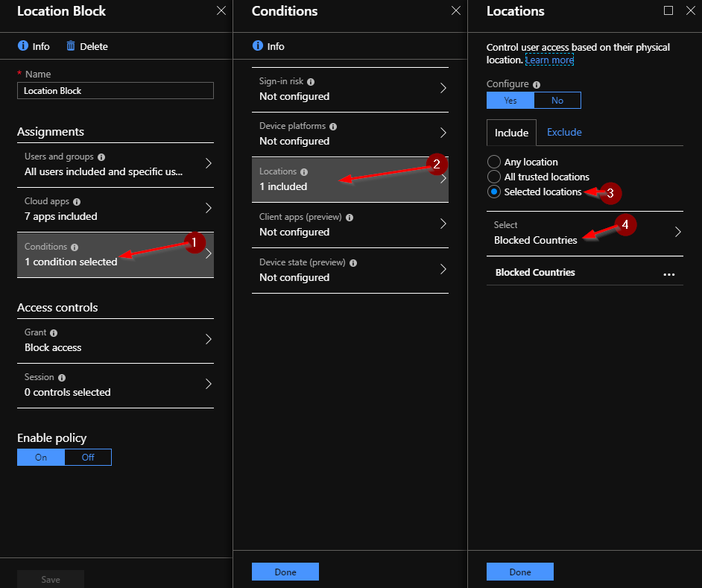
Task: Click info icon beside Device platforms
Action: (x=333, y=127)
